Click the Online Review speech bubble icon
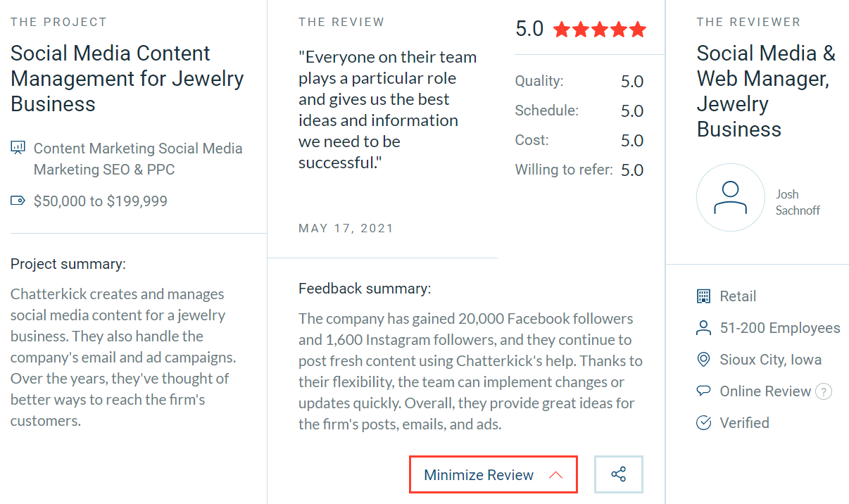This screenshot has width=849, height=504. 703,391
